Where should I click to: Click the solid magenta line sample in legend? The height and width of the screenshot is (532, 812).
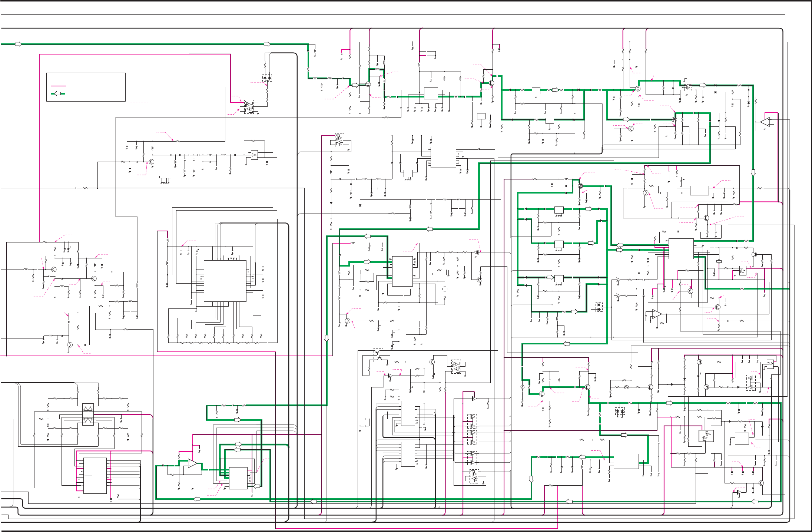coord(58,86)
